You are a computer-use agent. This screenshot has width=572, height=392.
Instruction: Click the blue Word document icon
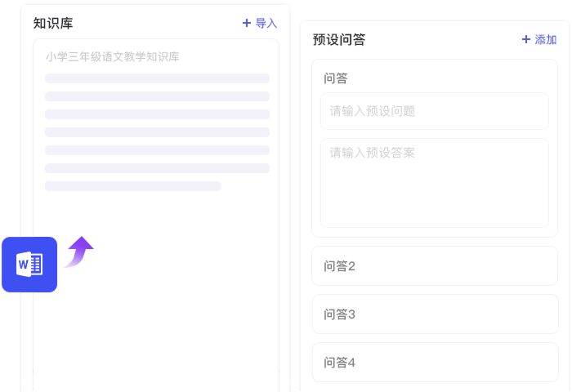29,265
